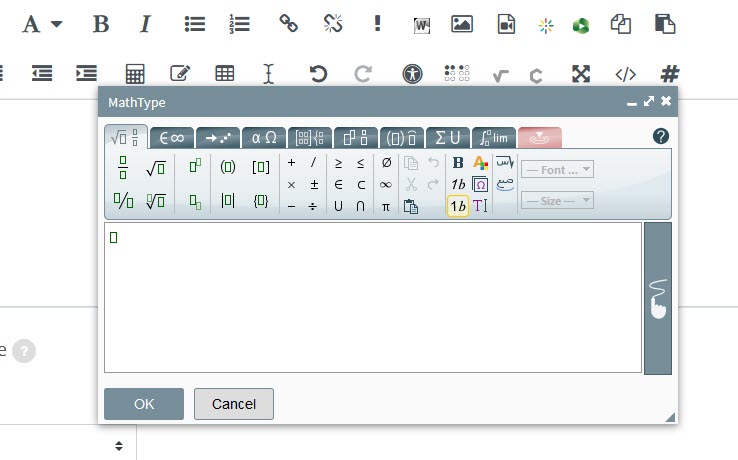Open the MathType Font dropdown
The image size is (738, 460).
coord(557,169)
